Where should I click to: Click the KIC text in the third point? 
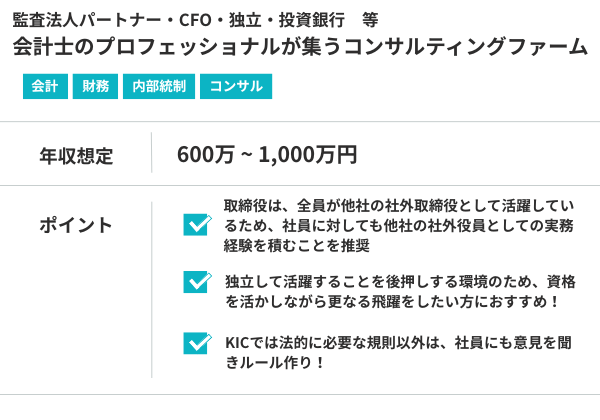237,343
